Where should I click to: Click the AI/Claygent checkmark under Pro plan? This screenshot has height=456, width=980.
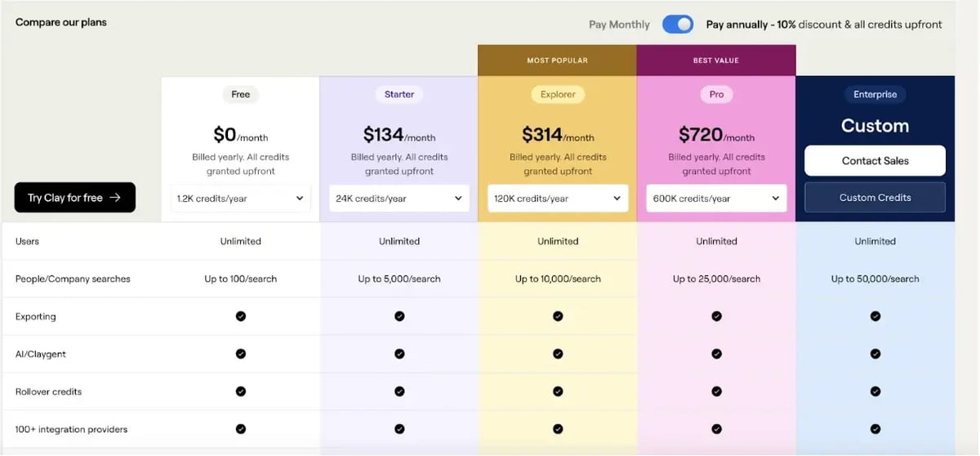[x=716, y=354]
